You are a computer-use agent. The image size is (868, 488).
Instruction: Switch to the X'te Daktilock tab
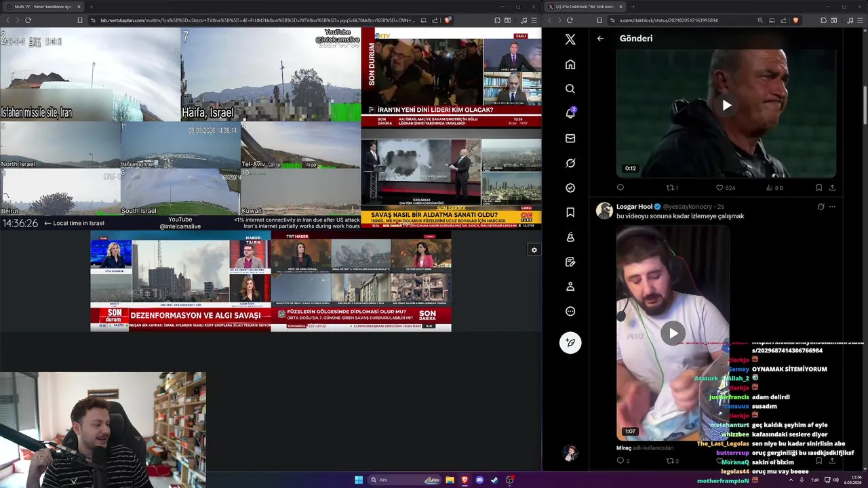point(585,7)
